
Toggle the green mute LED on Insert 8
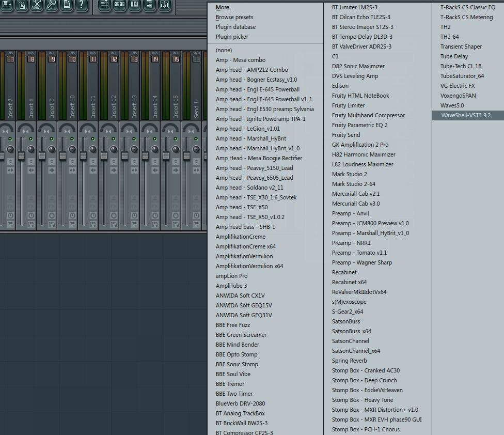click(x=31, y=139)
